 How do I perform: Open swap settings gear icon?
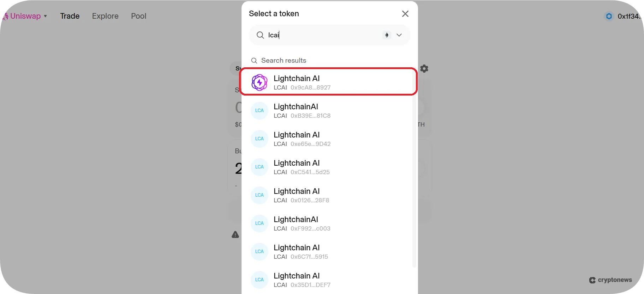(x=424, y=69)
